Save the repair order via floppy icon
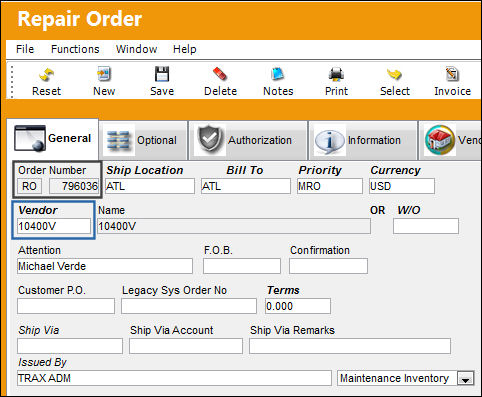482x397 pixels. (x=162, y=74)
